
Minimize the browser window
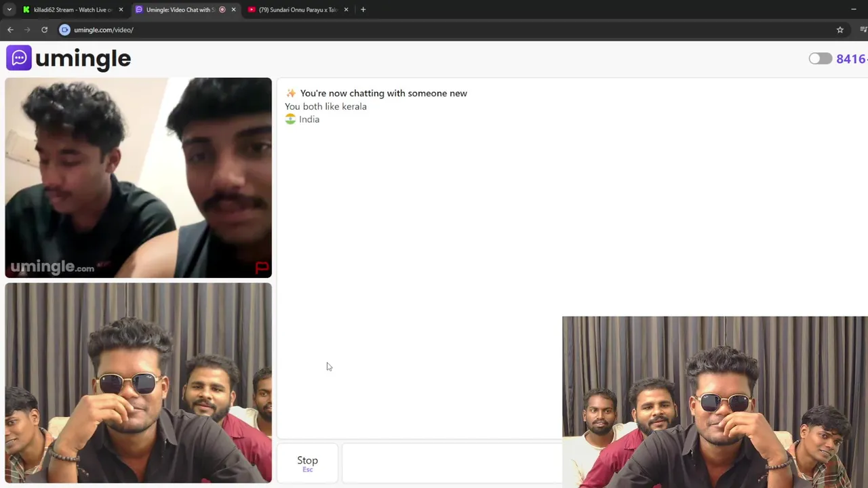coord(853,9)
